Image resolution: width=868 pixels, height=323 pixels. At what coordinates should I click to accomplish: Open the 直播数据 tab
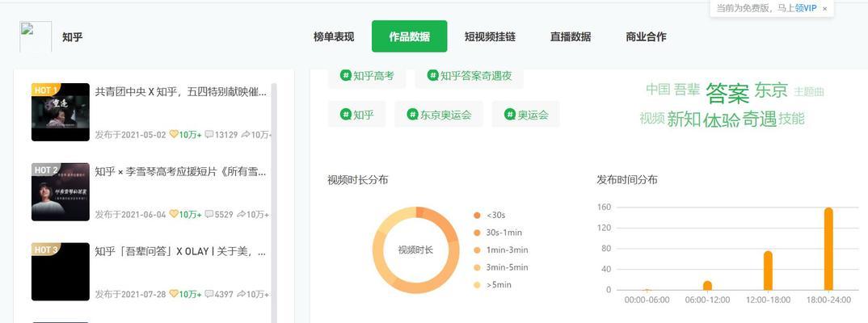point(570,37)
